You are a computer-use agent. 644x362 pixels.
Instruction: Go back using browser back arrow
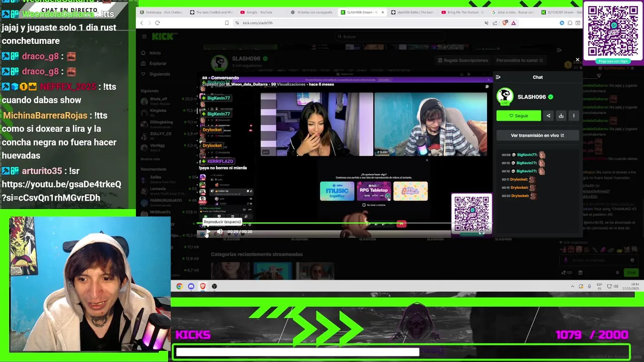pos(141,23)
